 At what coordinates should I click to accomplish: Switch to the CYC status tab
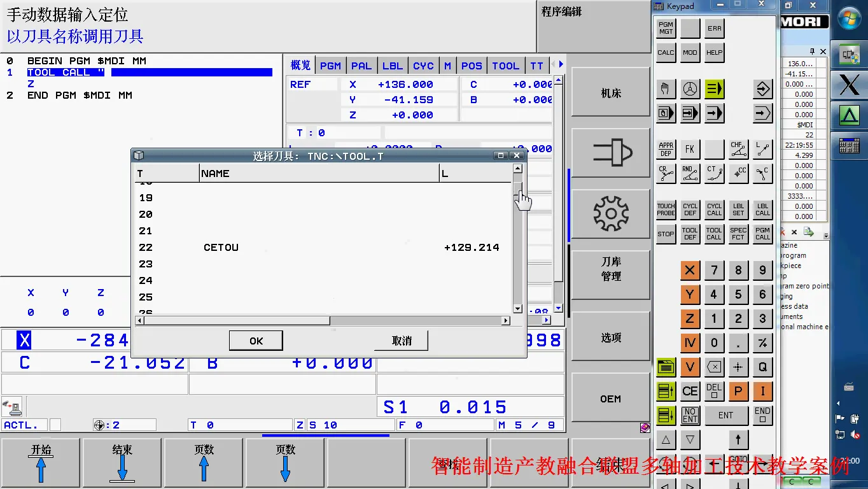[x=423, y=66]
